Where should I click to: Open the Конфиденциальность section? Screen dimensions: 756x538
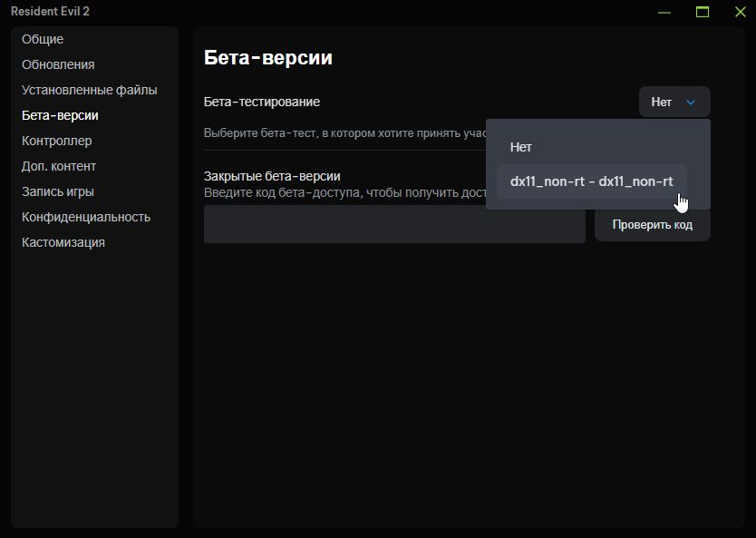86,217
